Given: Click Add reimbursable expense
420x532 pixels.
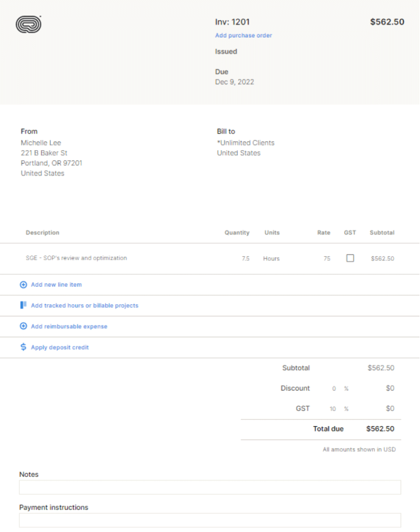Looking at the screenshot, I should pyautogui.click(x=69, y=326).
